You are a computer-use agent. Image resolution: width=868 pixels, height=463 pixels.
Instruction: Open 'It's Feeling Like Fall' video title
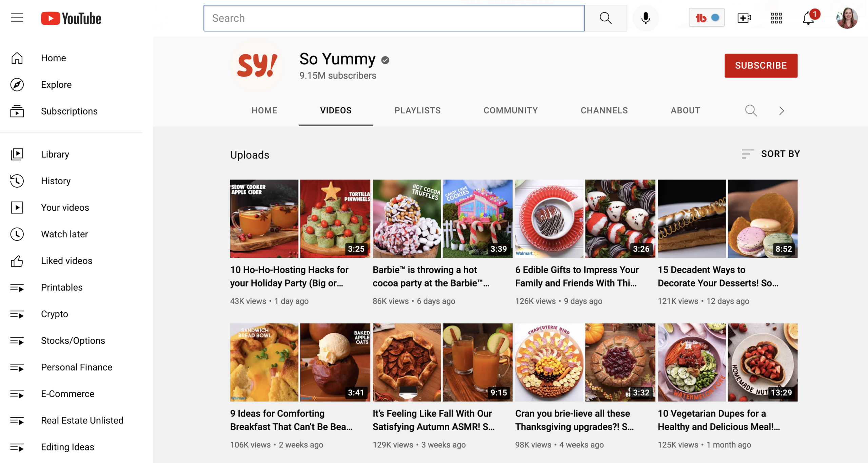[434, 420]
